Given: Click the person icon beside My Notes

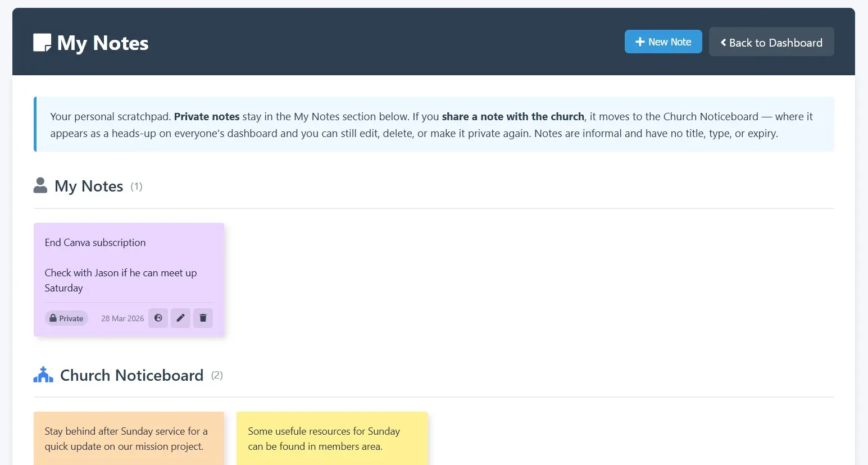Looking at the screenshot, I should 40,185.
